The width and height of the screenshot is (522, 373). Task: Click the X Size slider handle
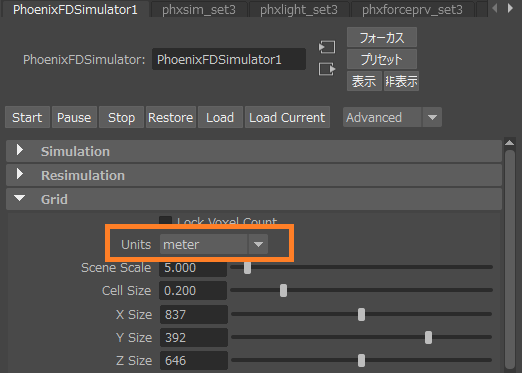361,314
